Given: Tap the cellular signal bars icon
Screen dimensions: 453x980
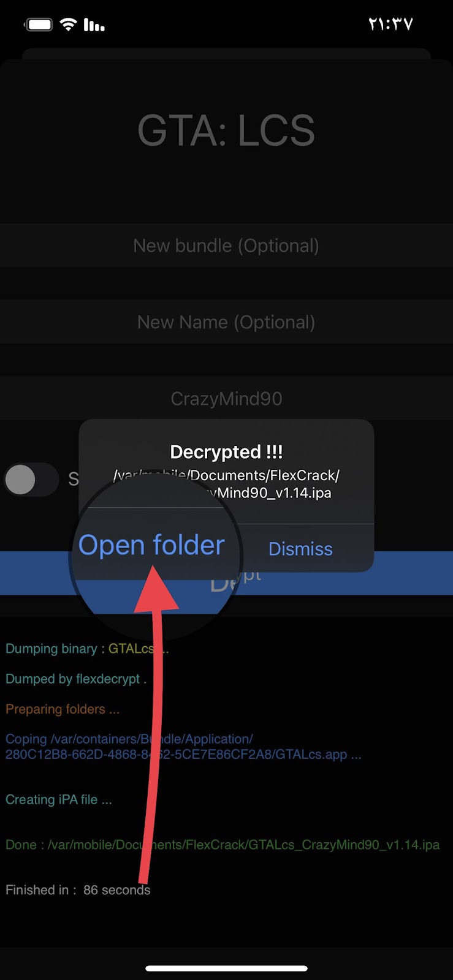Looking at the screenshot, I should (x=94, y=24).
